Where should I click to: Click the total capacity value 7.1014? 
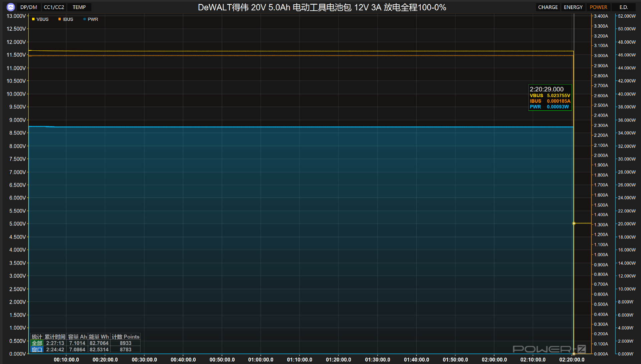tap(77, 343)
